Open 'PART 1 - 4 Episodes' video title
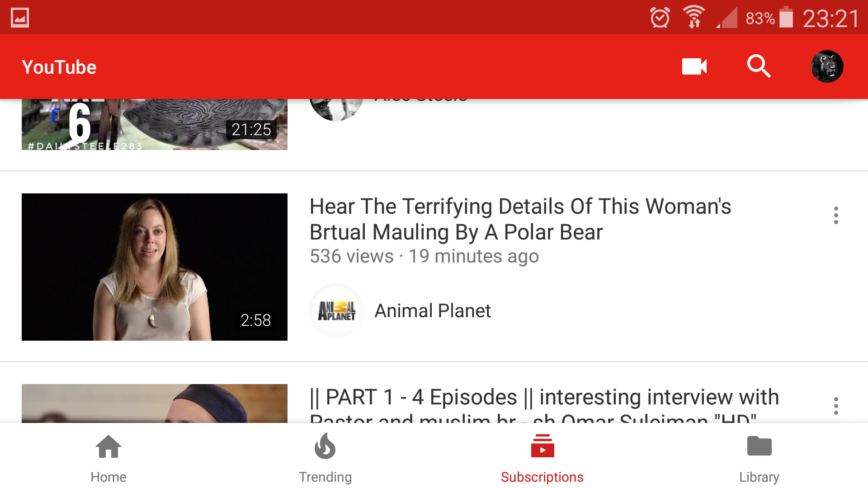The height and width of the screenshot is (488, 868). pos(544,404)
